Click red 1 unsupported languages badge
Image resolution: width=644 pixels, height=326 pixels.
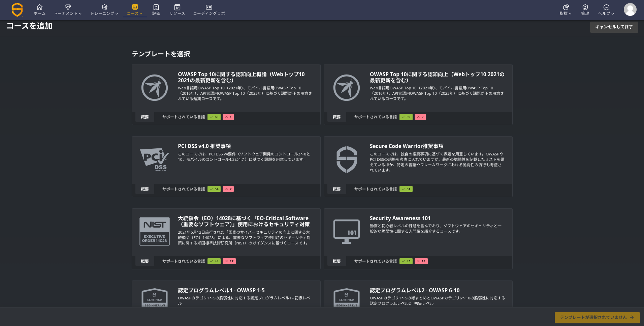[x=228, y=117]
